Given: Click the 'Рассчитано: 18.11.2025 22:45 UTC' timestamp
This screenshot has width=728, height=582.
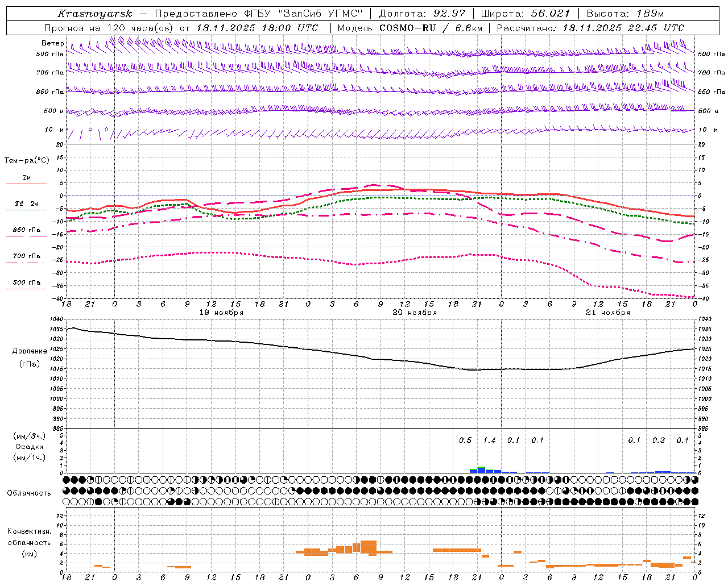Looking at the screenshot, I should click(590, 28).
